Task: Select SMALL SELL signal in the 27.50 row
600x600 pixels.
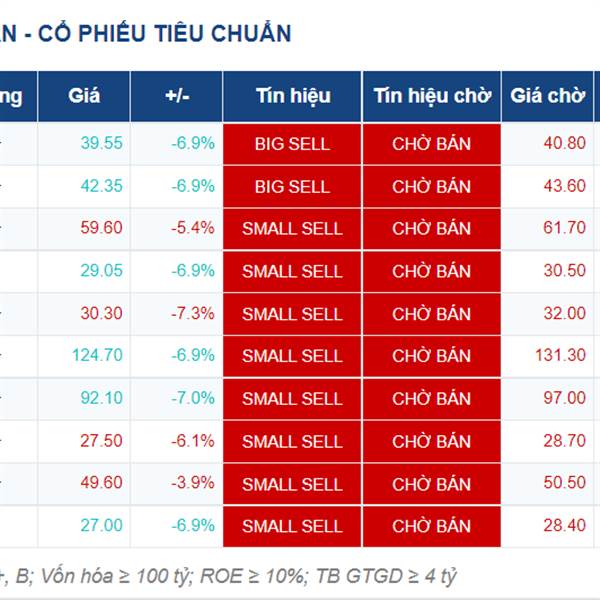Action: click(x=292, y=442)
